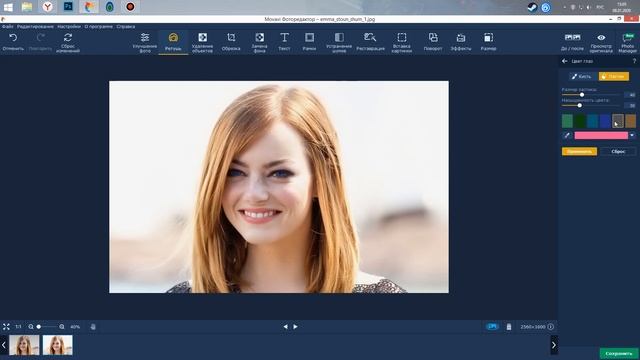Open Замена фона background replacement
This screenshot has width=640, height=360.
(259, 42)
